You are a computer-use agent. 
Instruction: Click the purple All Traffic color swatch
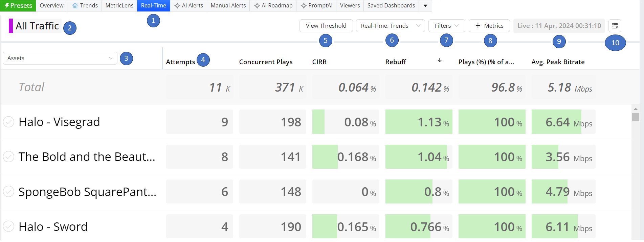11,26
